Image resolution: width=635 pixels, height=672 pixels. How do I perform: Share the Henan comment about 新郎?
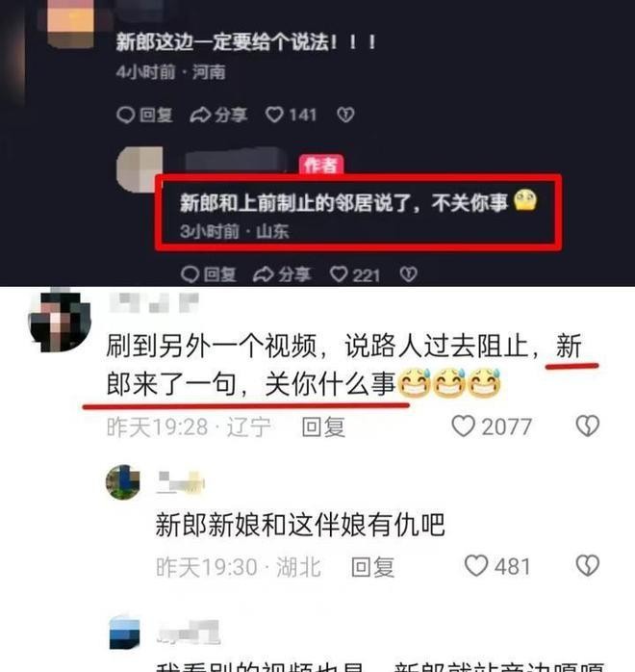click(218, 115)
